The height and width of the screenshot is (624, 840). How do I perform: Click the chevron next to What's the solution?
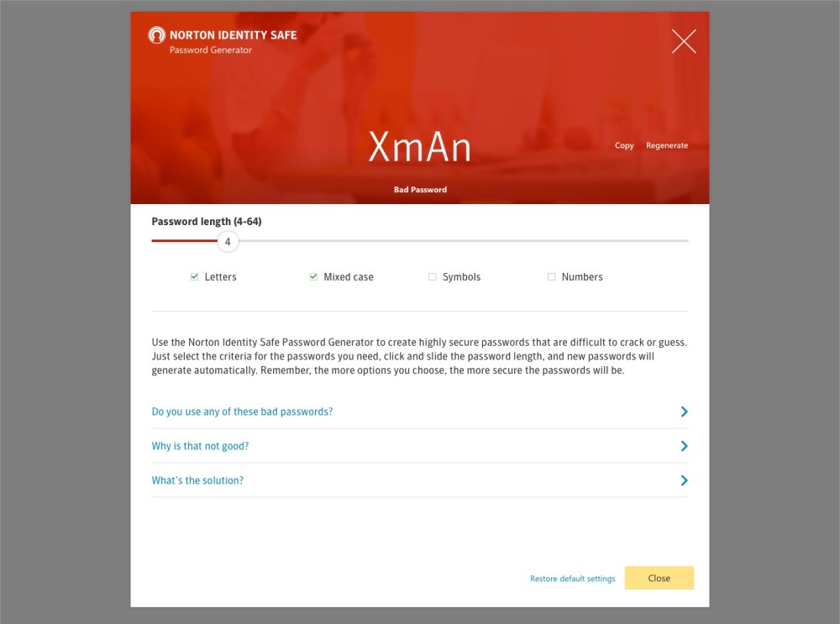[684, 480]
